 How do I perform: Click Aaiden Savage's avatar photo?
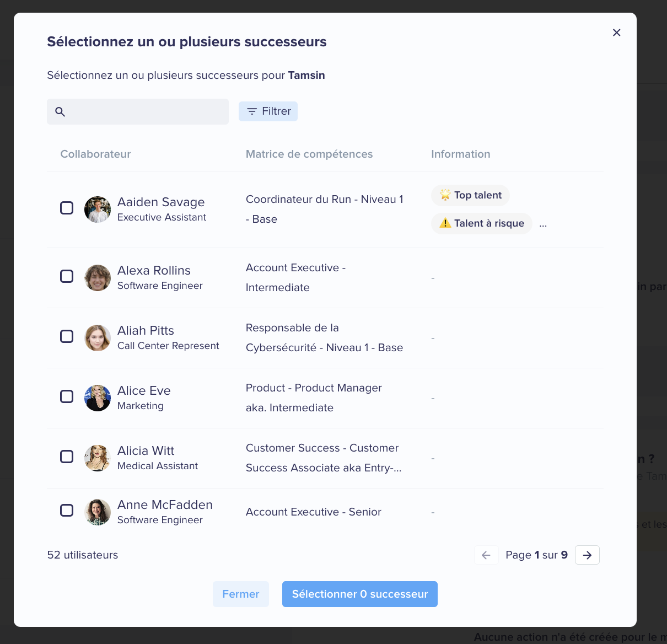tap(98, 210)
